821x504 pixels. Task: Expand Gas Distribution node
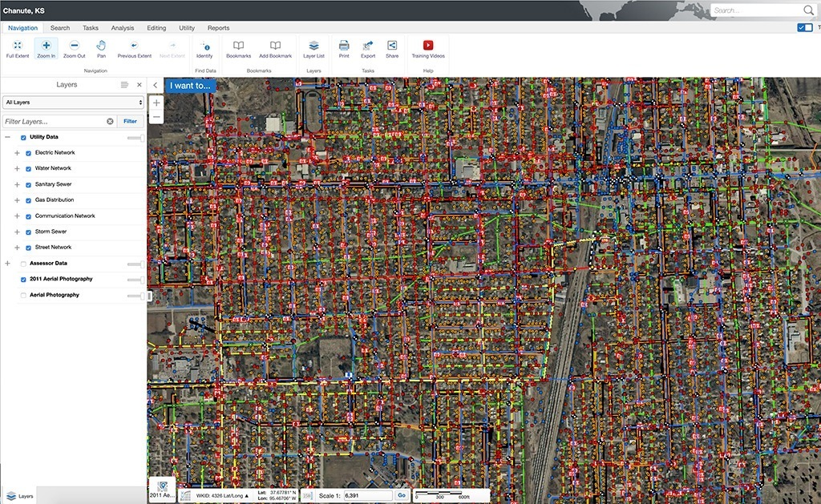click(x=17, y=200)
